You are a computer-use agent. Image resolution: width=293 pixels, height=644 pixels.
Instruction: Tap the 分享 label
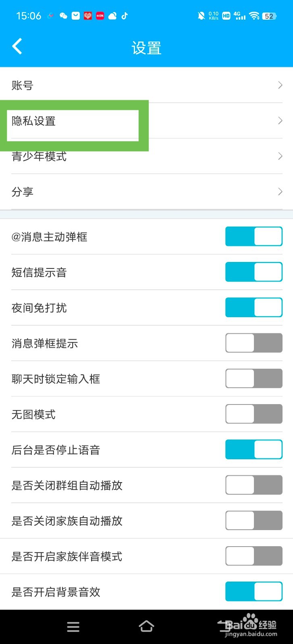coord(22,192)
